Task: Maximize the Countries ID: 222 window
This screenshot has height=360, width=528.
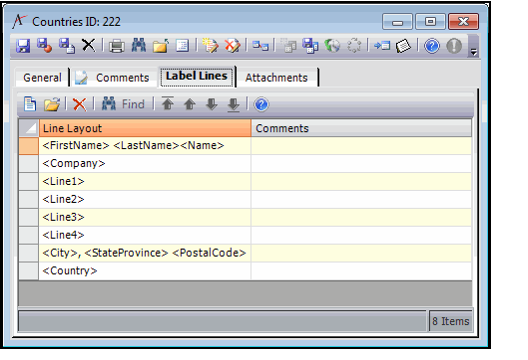Action: (430, 22)
